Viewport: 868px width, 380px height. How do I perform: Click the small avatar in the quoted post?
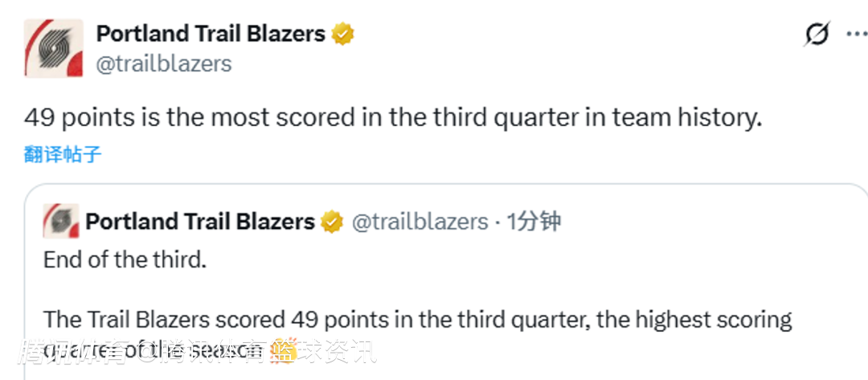point(60,221)
